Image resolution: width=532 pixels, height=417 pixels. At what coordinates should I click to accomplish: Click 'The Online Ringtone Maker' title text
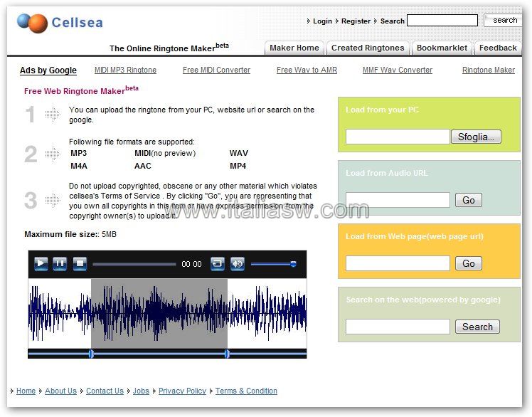(x=169, y=48)
